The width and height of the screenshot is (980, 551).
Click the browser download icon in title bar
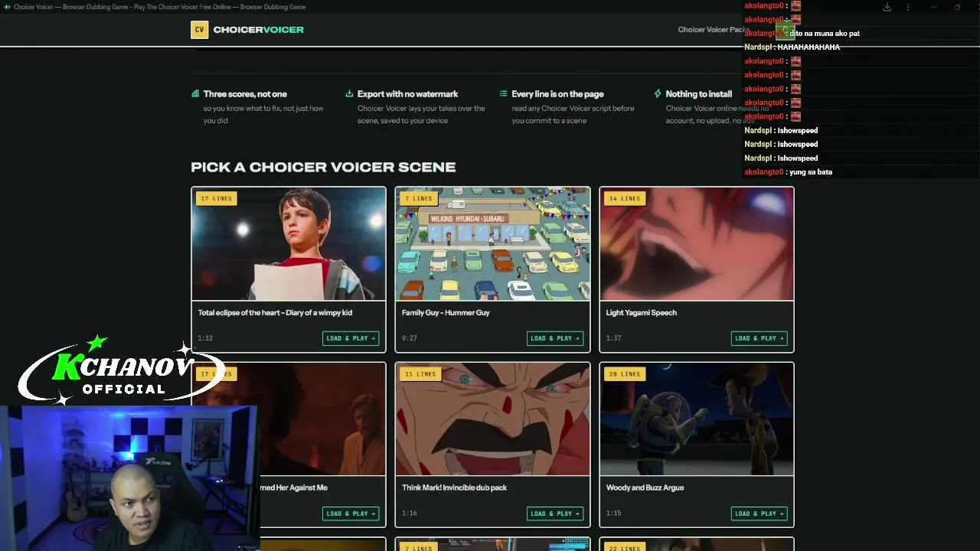[887, 7]
